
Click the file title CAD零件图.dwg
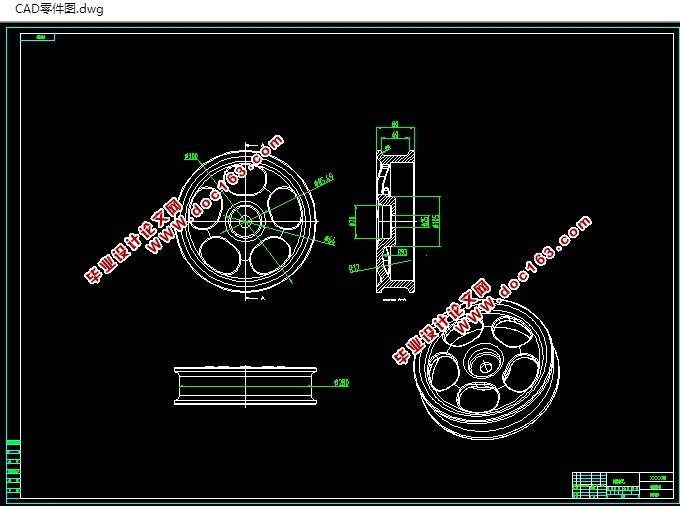[x=59, y=9]
